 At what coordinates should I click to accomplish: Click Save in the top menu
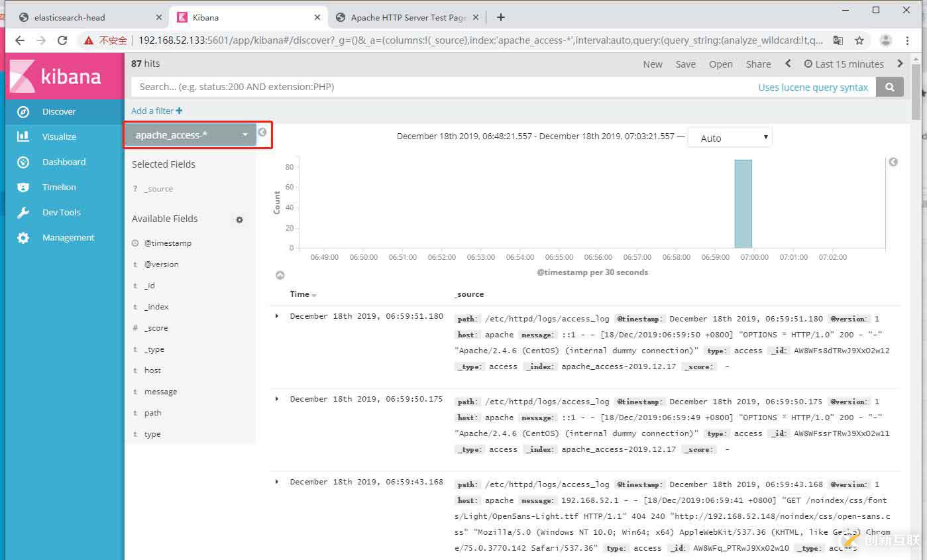coord(686,64)
